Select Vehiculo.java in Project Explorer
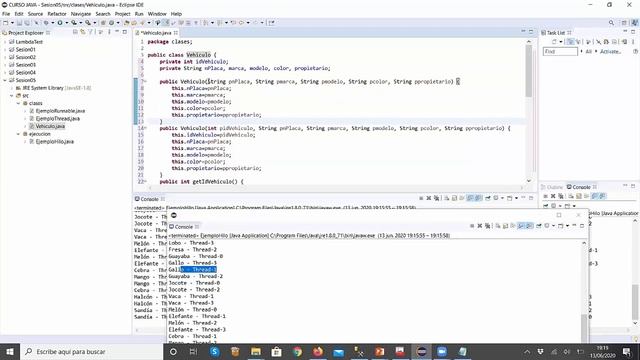 click(50, 126)
